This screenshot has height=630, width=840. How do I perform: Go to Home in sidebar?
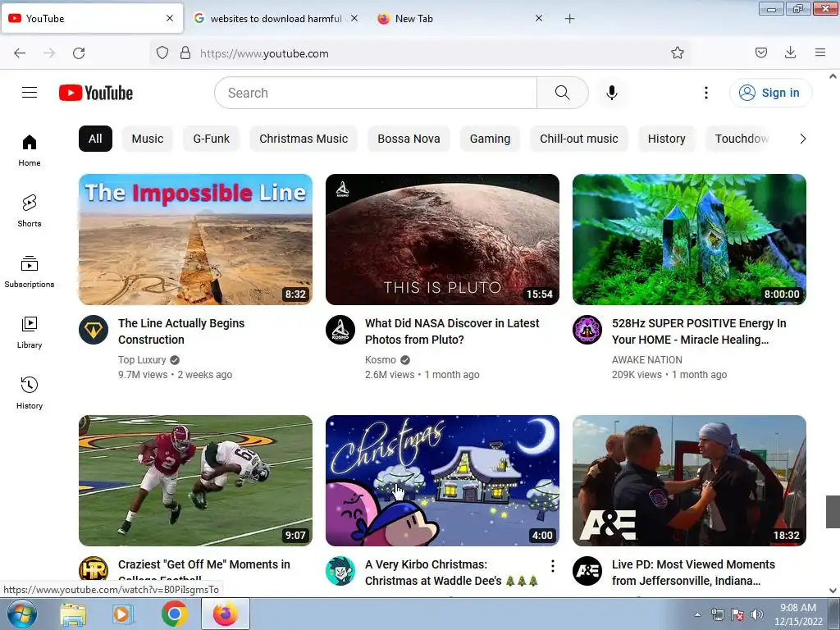[x=30, y=151]
